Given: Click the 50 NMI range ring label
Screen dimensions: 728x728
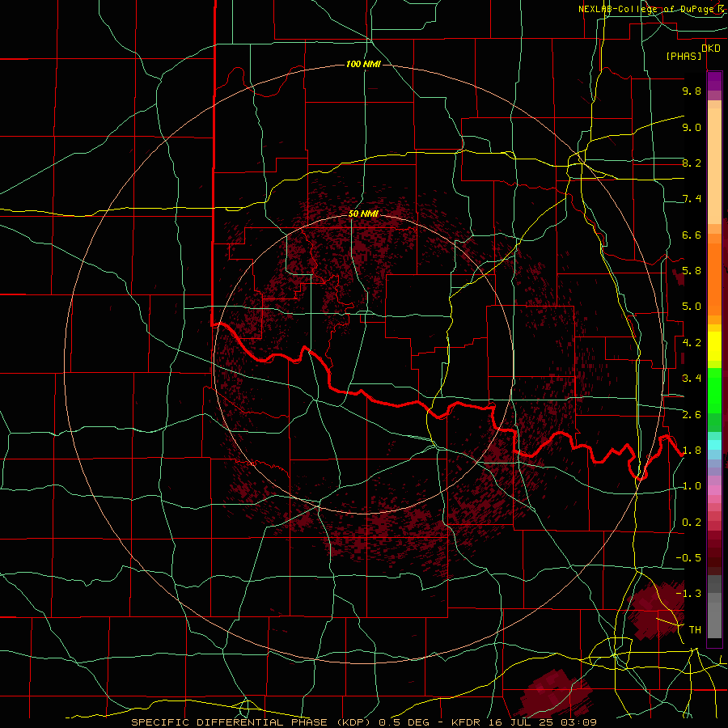Looking at the screenshot, I should (363, 214).
